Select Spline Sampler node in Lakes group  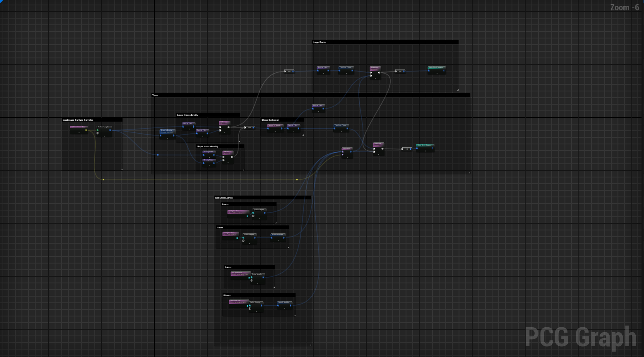click(x=257, y=274)
